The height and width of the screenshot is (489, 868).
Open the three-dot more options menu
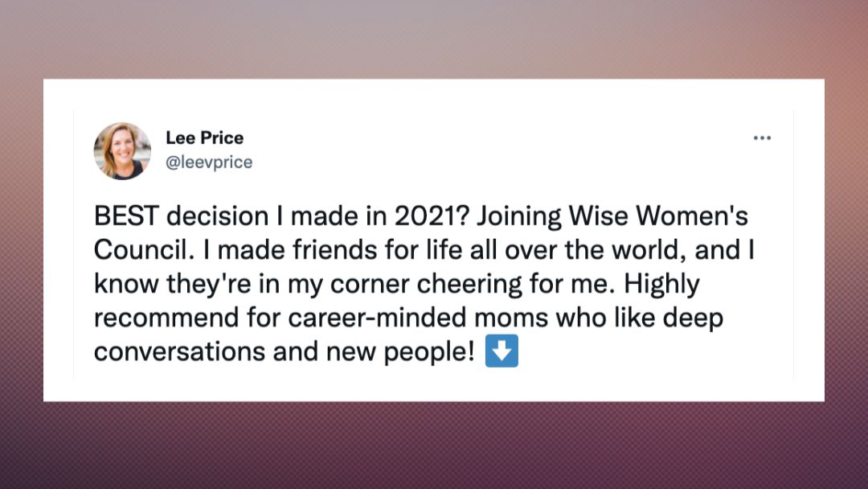762,138
